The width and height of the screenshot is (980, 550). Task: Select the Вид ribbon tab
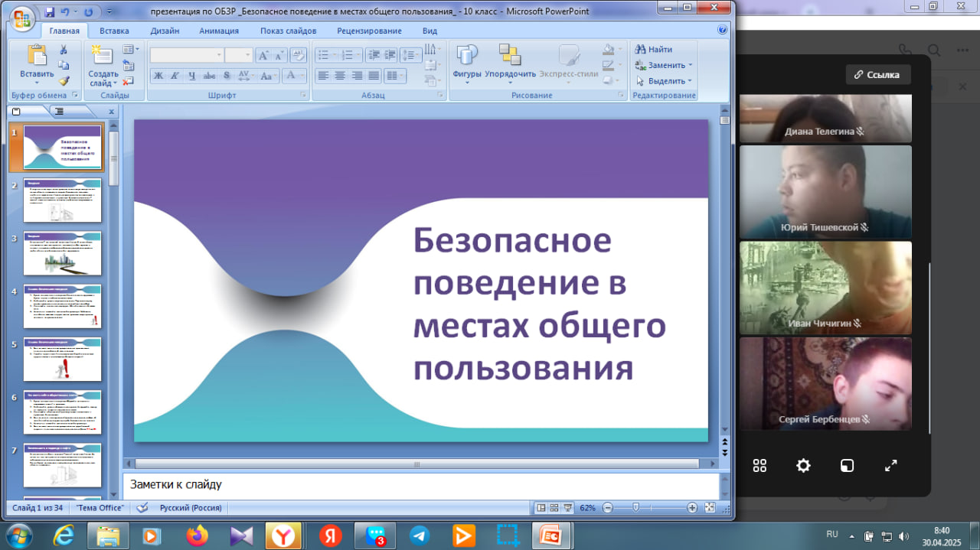[x=430, y=31]
